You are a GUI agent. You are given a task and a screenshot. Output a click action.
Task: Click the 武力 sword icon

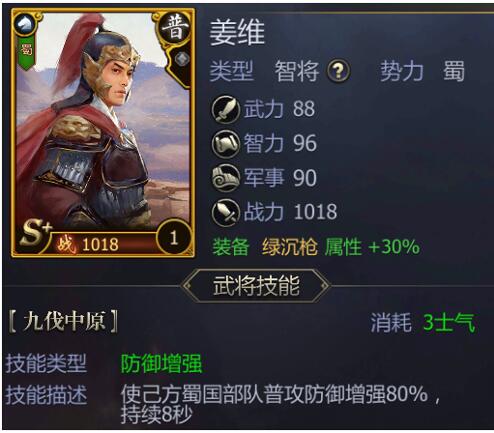pos(226,110)
